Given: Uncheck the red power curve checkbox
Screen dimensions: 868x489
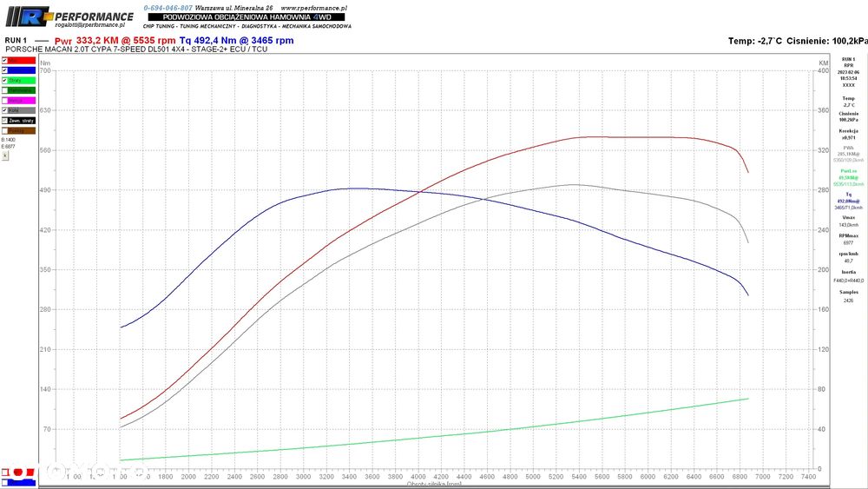Looking at the screenshot, I should [x=4, y=60].
